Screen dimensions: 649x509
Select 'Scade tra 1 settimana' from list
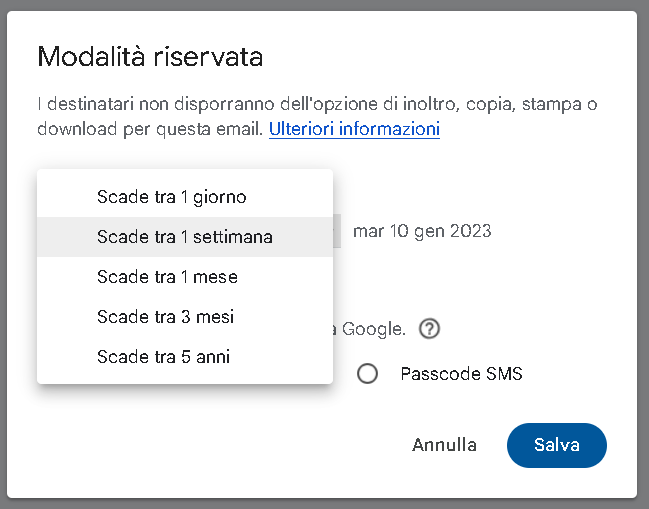coord(184,237)
